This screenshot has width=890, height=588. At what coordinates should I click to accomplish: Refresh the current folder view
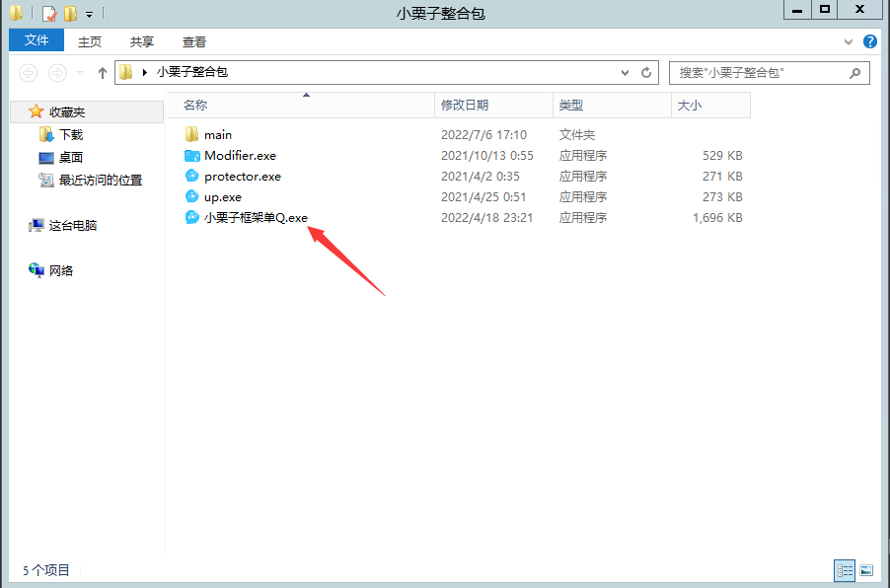tap(646, 73)
